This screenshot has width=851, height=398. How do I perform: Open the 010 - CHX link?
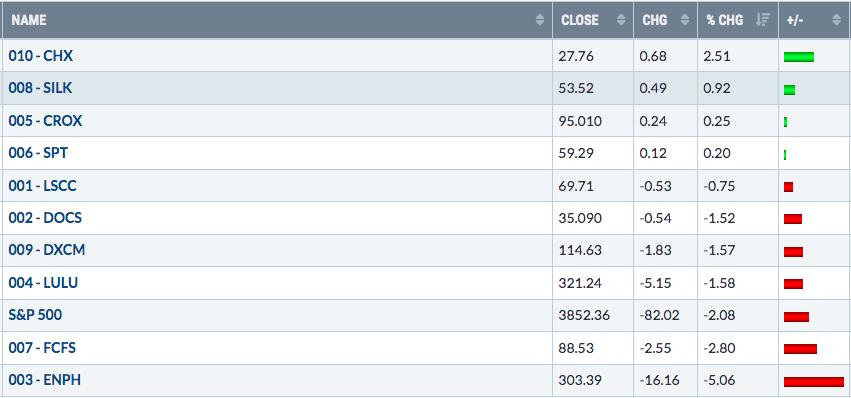click(x=41, y=56)
